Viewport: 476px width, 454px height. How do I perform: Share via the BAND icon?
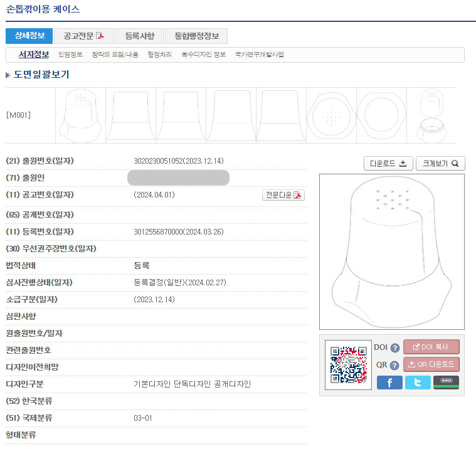[446, 382]
